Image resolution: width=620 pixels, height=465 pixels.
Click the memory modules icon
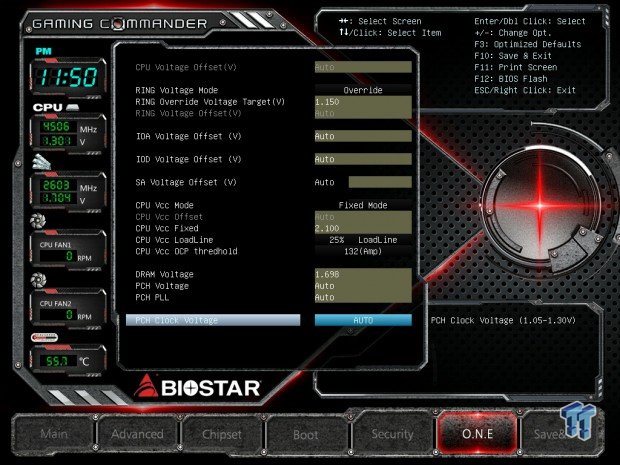coord(41,162)
